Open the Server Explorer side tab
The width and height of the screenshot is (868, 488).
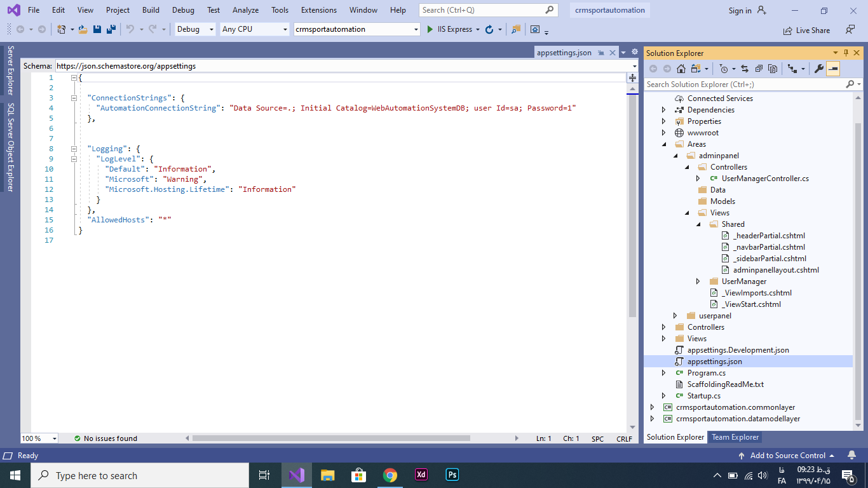10,70
